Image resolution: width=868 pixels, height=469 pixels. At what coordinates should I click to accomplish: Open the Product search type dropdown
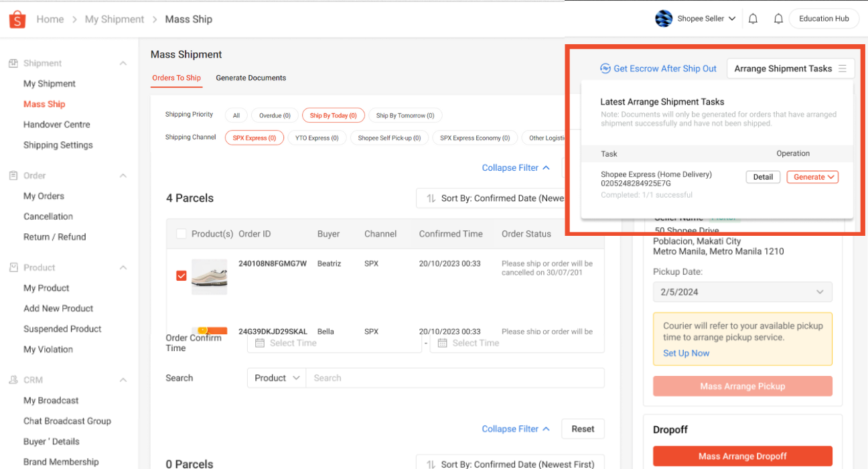pos(275,377)
